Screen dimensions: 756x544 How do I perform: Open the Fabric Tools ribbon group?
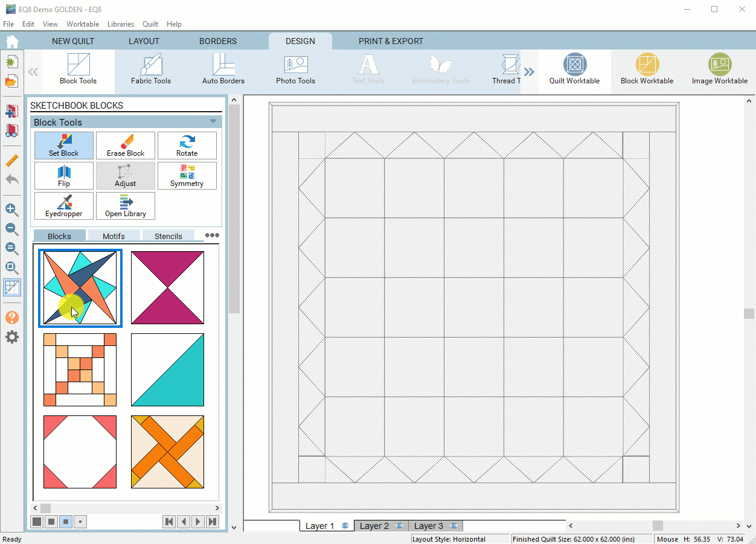(x=151, y=69)
